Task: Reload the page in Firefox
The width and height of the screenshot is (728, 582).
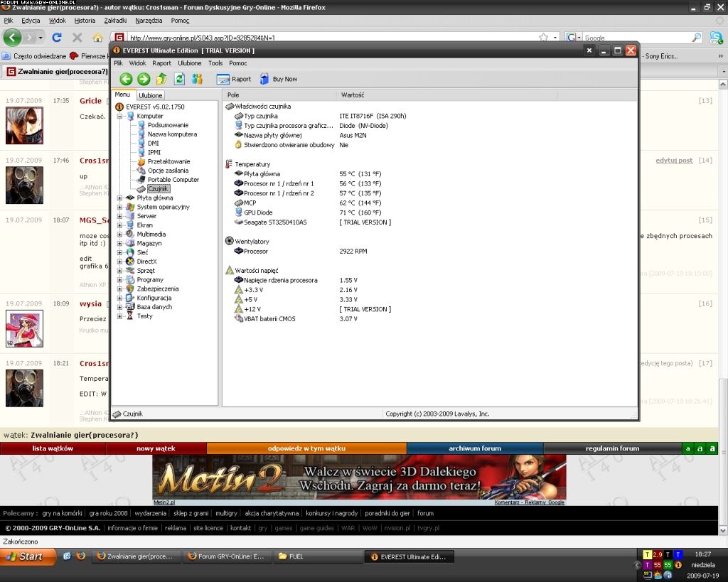Action: click(x=57, y=38)
